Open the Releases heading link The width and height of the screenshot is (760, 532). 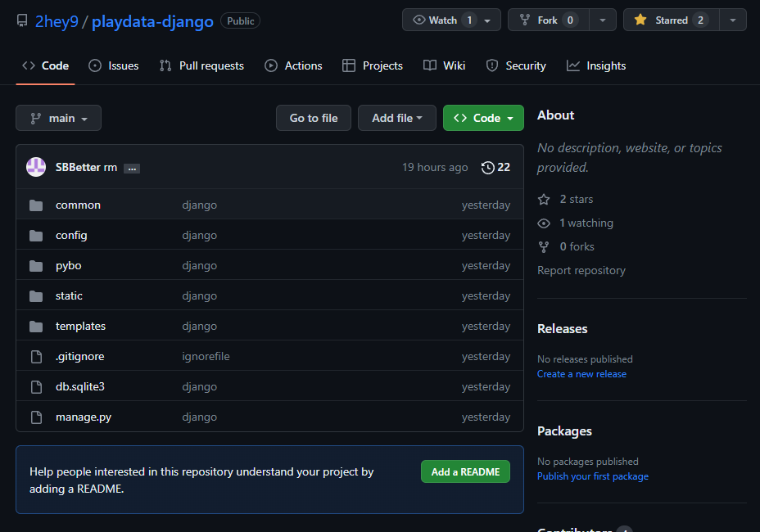[x=563, y=328]
